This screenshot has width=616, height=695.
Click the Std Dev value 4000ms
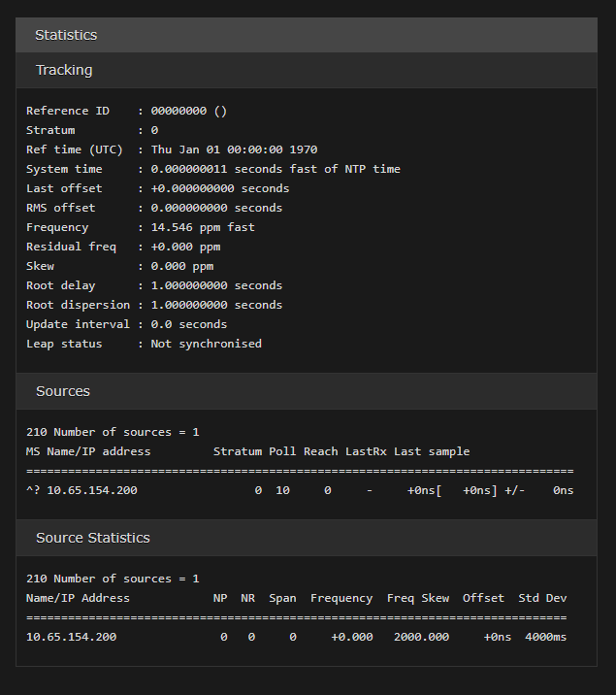coord(545,637)
